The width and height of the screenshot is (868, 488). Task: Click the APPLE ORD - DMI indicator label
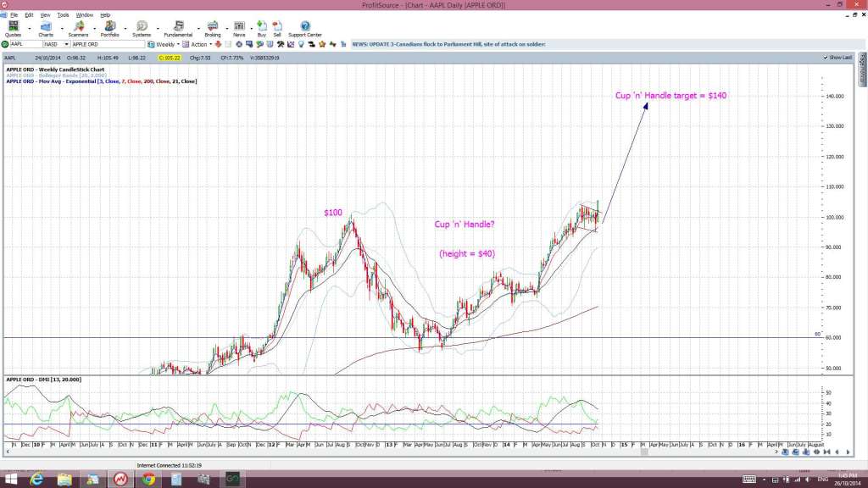pyautogui.click(x=44, y=380)
